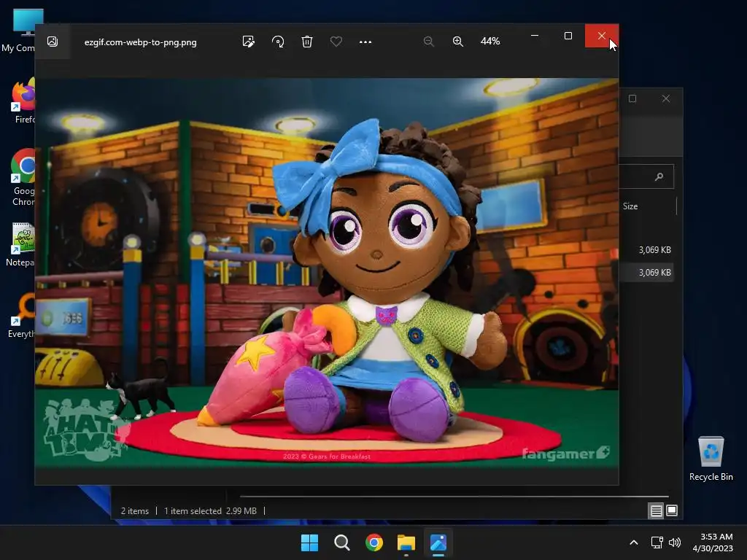
Task: Select the Recycle Bin desktop icon
Action: [x=711, y=459]
